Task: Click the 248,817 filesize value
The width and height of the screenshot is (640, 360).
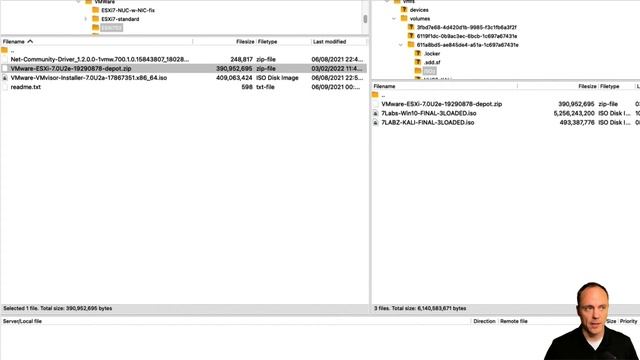Action: pos(242,59)
